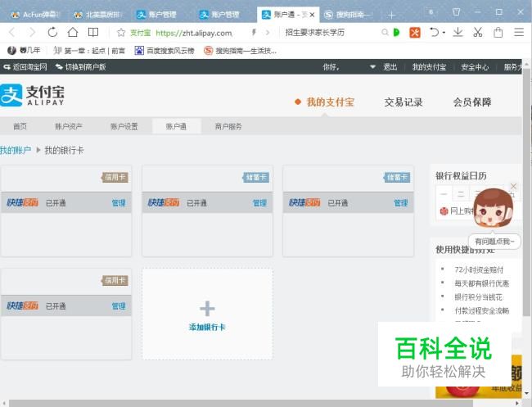Go back to the previous page
The height and width of the screenshot is (407, 532).
coord(12,33)
